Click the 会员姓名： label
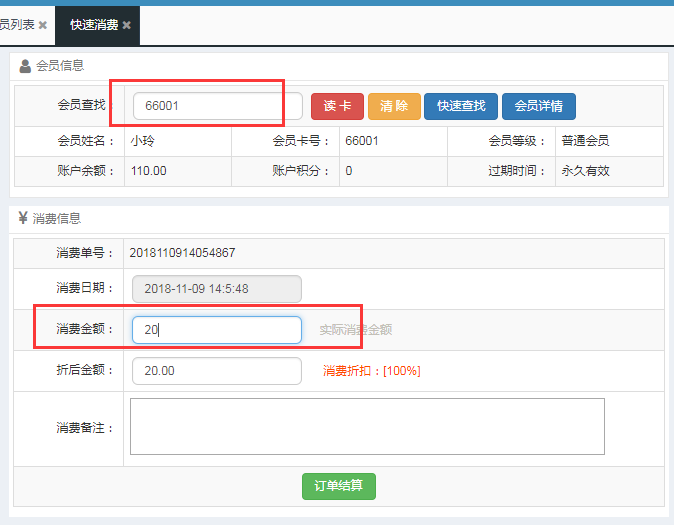The height and width of the screenshot is (525, 674). click(86, 141)
